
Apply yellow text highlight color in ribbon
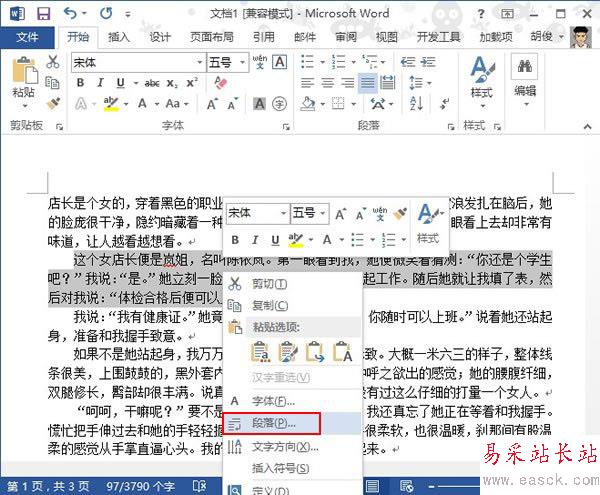111,104
